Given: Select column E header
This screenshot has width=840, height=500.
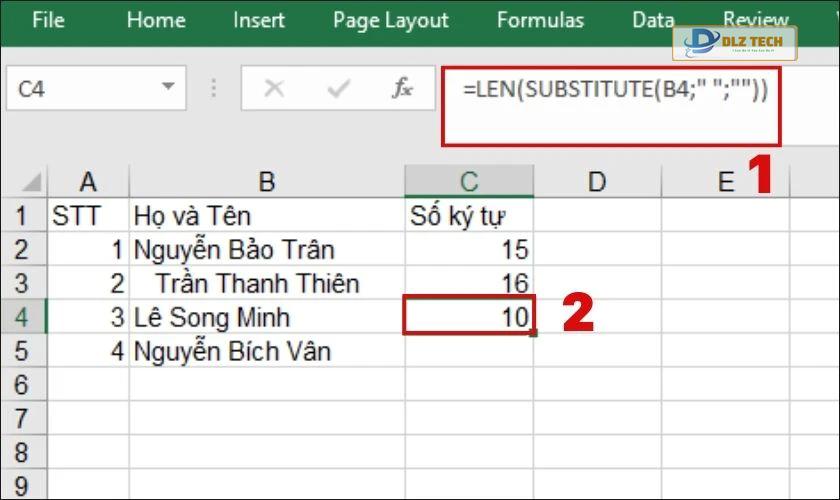Looking at the screenshot, I should [725, 182].
